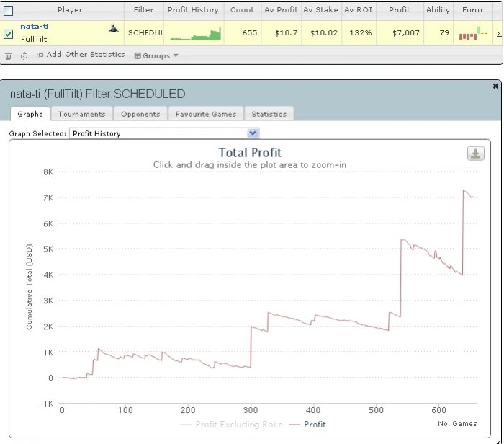Open the Groups dropdown
Image resolution: width=504 pixels, height=444 pixels.
[156, 55]
